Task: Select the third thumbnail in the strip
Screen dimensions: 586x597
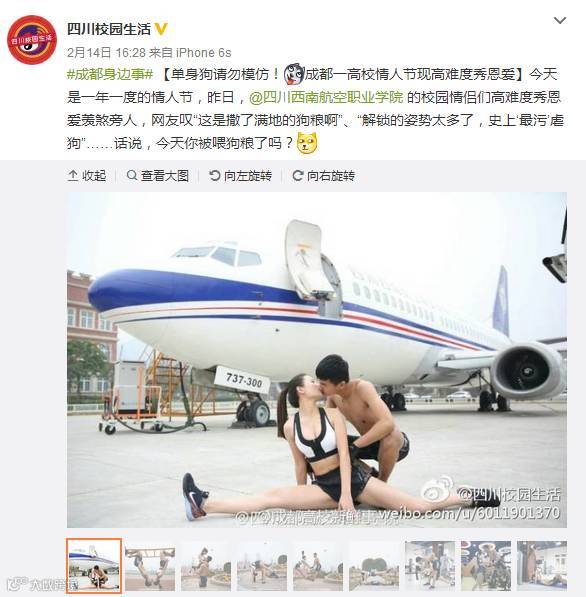Action: click(x=206, y=565)
